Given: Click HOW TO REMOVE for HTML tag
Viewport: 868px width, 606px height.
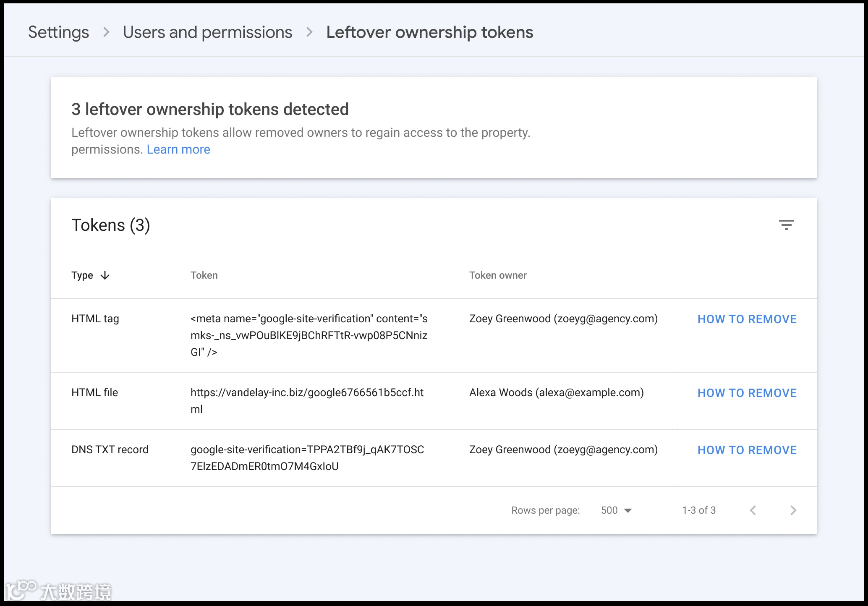Looking at the screenshot, I should point(747,319).
